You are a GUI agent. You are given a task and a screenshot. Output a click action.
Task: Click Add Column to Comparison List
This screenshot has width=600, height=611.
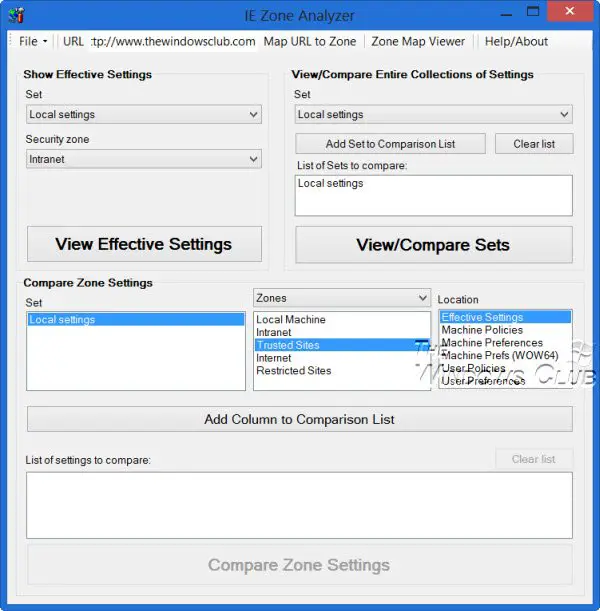coord(300,419)
